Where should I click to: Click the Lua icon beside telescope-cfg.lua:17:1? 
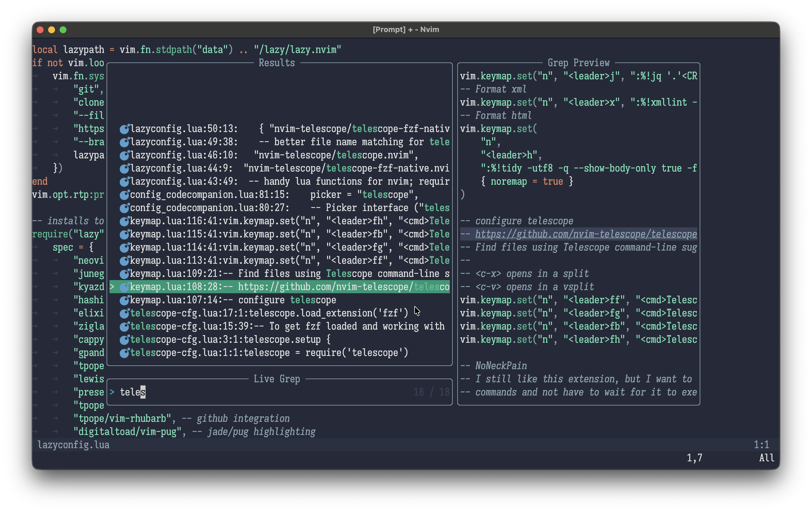pyautogui.click(x=124, y=313)
